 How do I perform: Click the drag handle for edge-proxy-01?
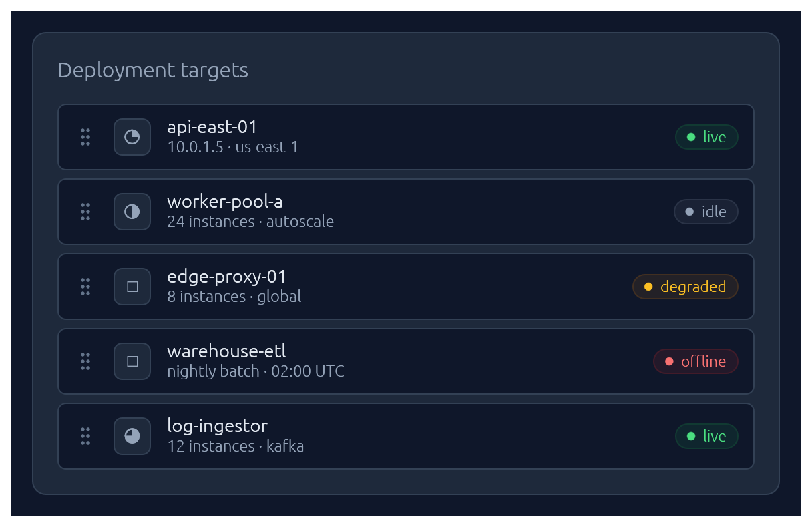85,287
